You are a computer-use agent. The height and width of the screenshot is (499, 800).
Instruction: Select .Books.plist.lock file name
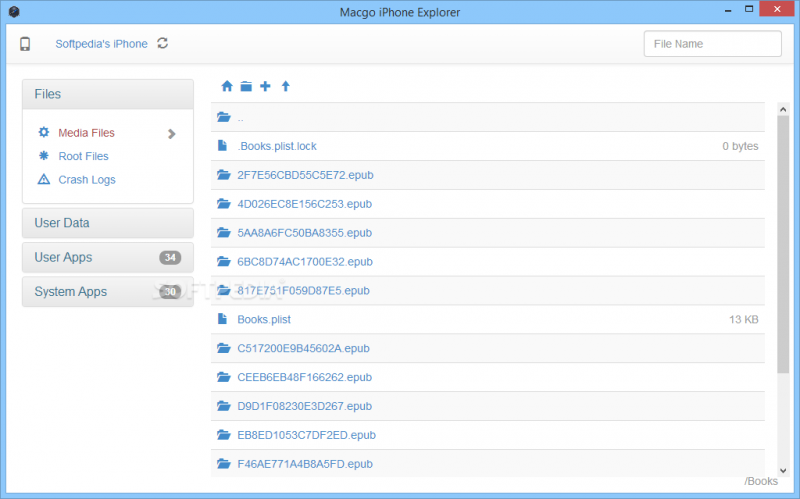pos(277,146)
